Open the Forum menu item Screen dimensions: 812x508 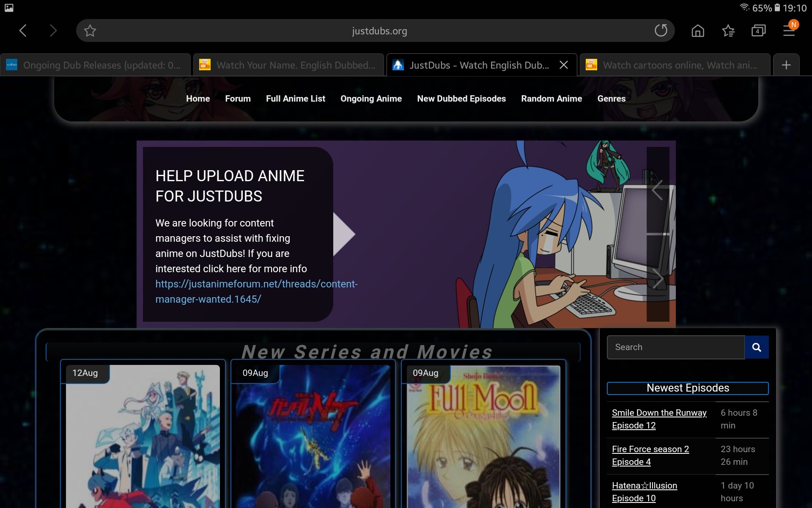tap(238, 99)
